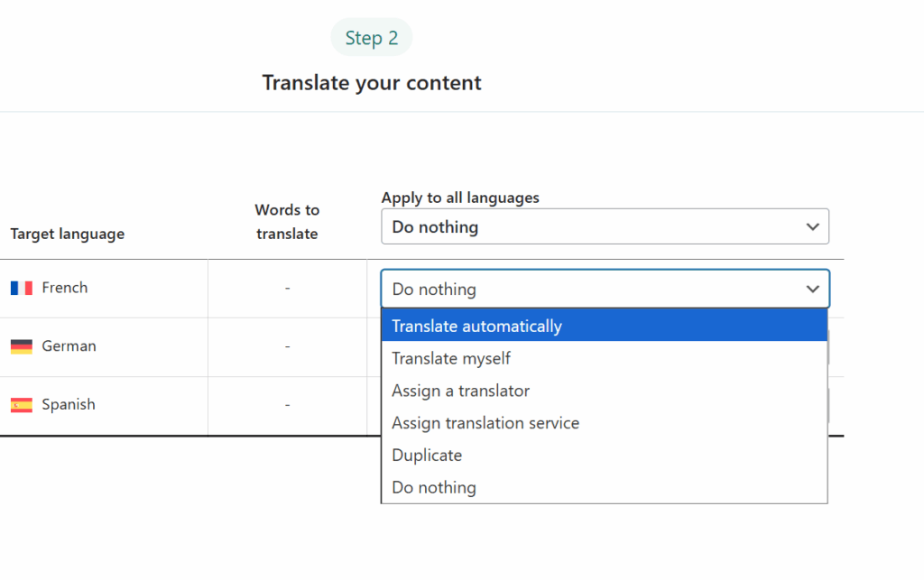Click the chevron on the Apply to all dropdown
Viewport: 924px width, 580px height.
(811, 226)
